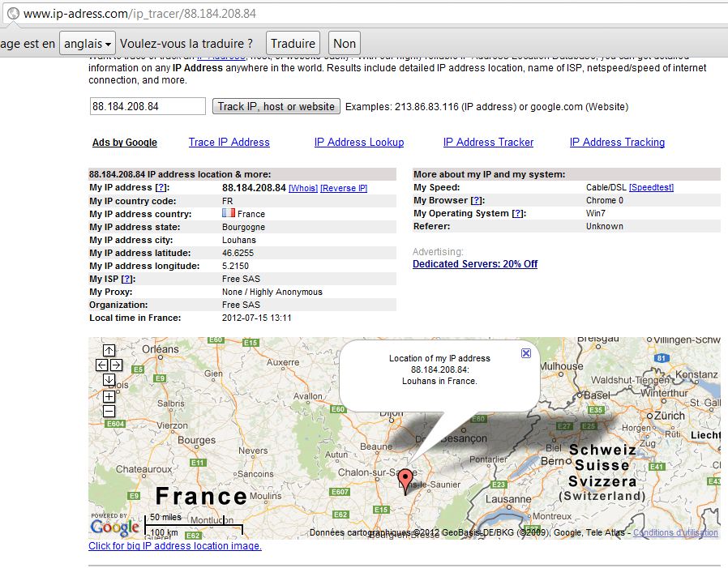This screenshot has height=568, width=728.
Task: Select the red location marker pin on the map
Action: pyautogui.click(x=405, y=481)
